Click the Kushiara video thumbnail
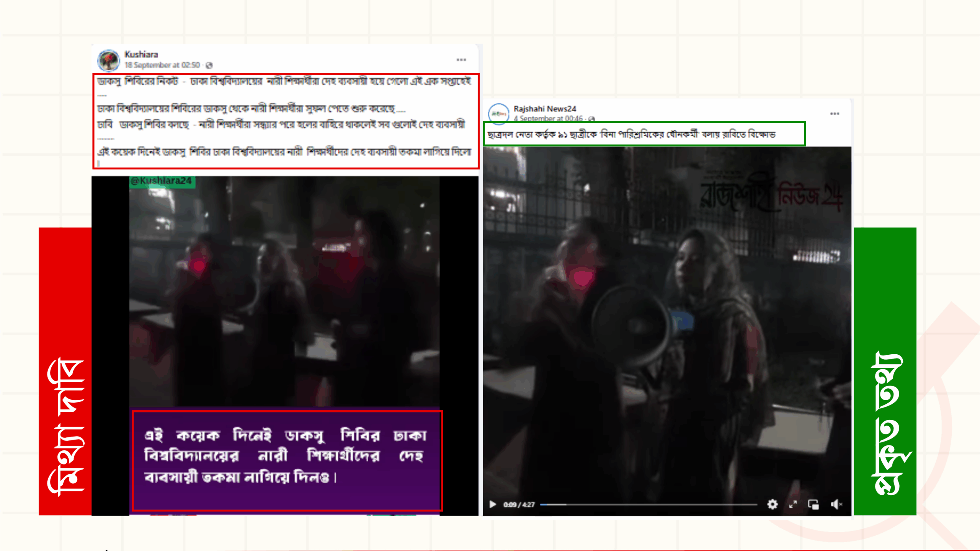Viewport: 980px width, 551px height. click(284, 291)
